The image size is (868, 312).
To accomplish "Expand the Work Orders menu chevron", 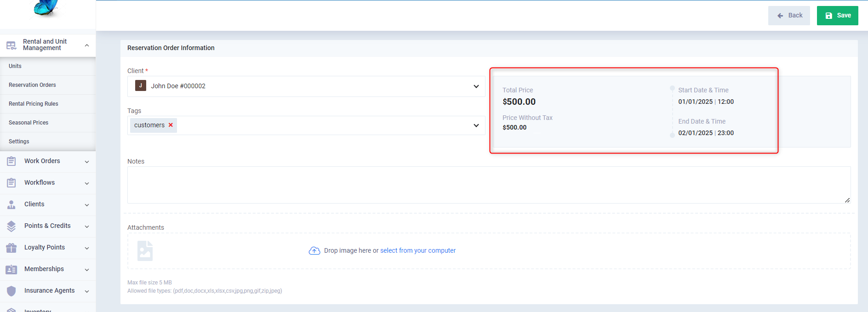I will [x=87, y=162].
